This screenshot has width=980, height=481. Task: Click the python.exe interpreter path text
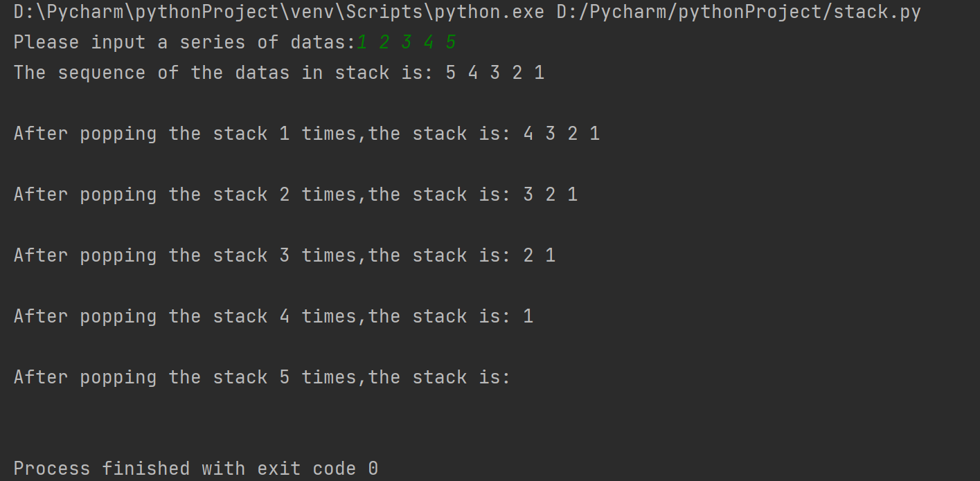click(277, 12)
